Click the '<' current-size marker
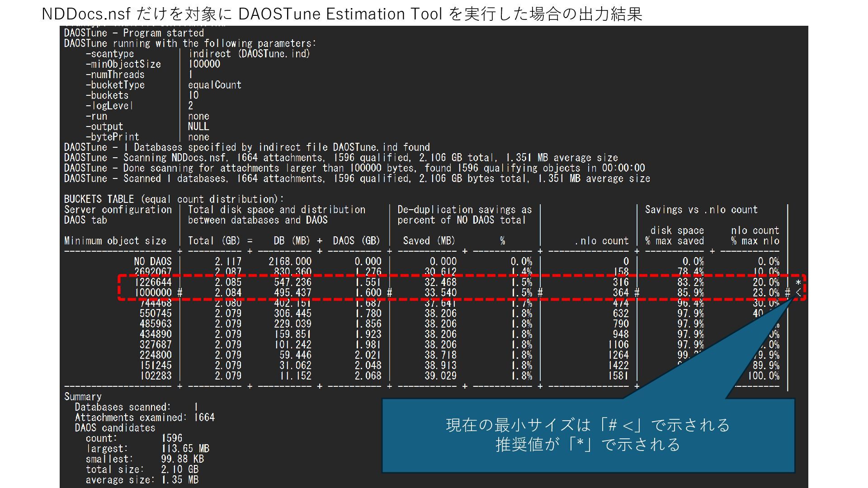Image resolution: width=868 pixels, height=488 pixels. [x=798, y=293]
